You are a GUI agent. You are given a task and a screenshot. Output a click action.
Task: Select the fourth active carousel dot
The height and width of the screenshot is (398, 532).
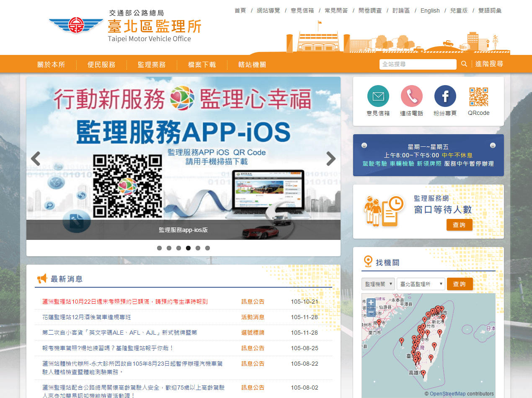tap(188, 248)
